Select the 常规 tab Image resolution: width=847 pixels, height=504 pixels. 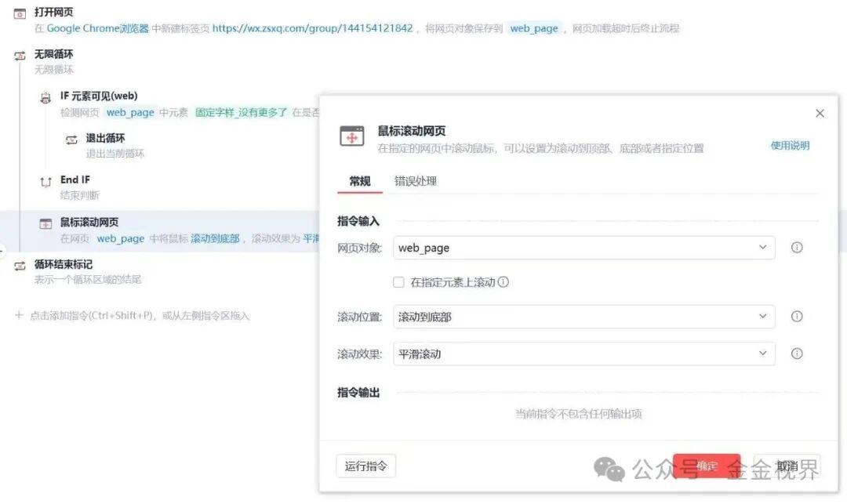point(358,181)
